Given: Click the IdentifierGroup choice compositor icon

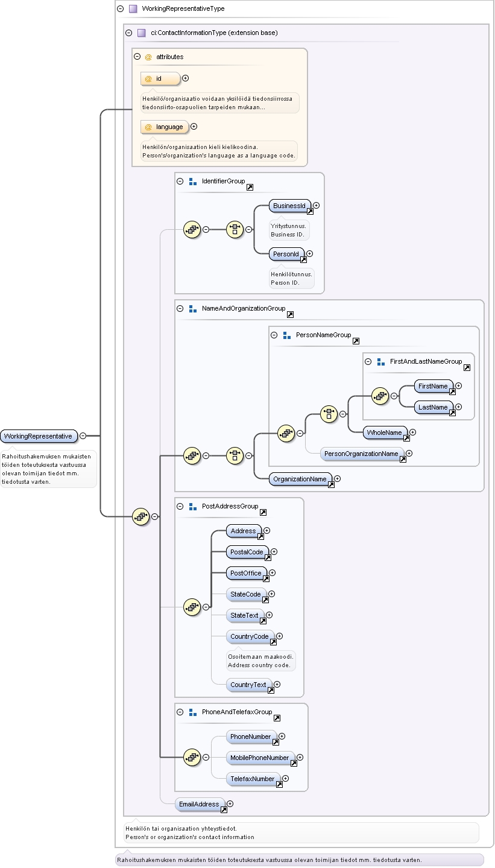Looking at the screenshot, I should pos(235,230).
